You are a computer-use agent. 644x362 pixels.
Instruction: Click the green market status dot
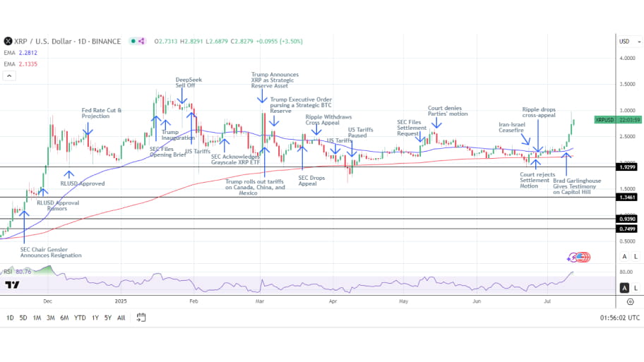tap(133, 41)
